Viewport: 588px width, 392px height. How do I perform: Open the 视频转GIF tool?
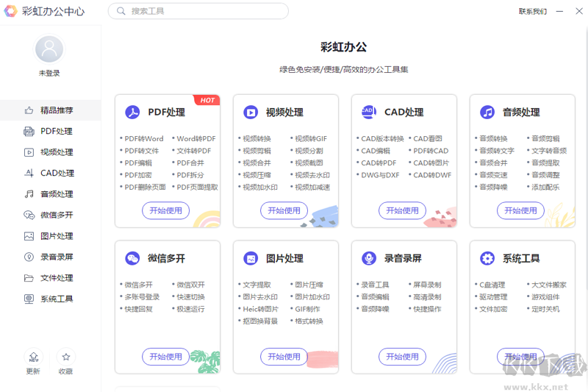pos(311,139)
